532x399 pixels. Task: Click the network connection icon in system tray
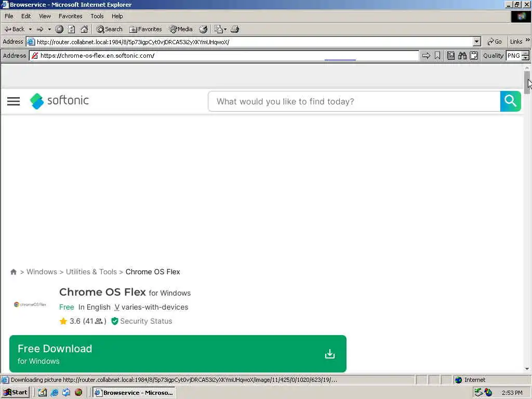[478, 393]
